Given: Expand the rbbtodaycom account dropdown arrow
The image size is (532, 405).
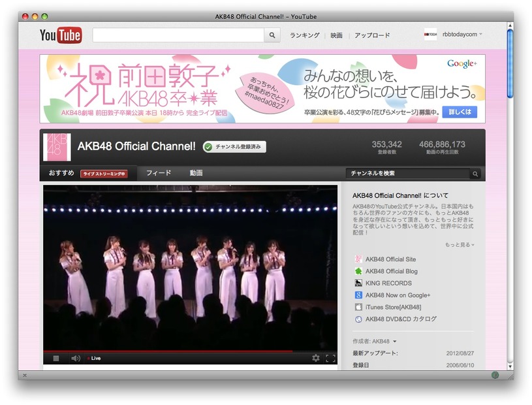Looking at the screenshot, I should [x=480, y=34].
